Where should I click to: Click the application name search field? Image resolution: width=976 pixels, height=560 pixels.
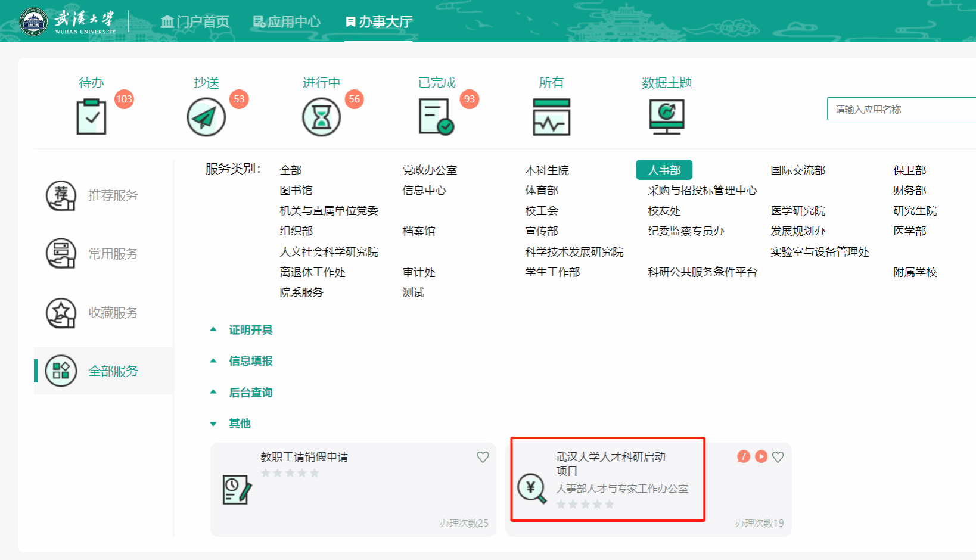point(900,109)
